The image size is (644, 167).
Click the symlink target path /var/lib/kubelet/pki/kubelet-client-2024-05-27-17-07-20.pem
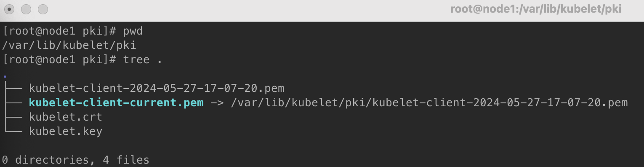pos(429,102)
